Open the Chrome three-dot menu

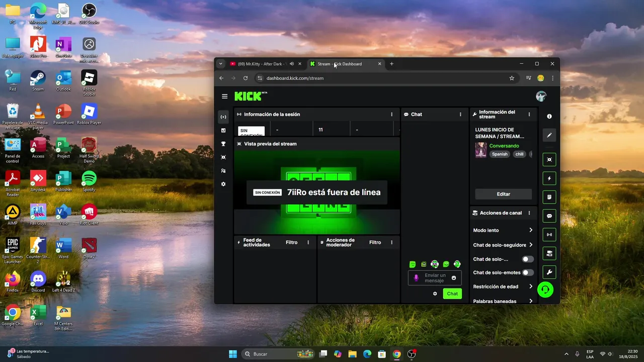(552, 78)
